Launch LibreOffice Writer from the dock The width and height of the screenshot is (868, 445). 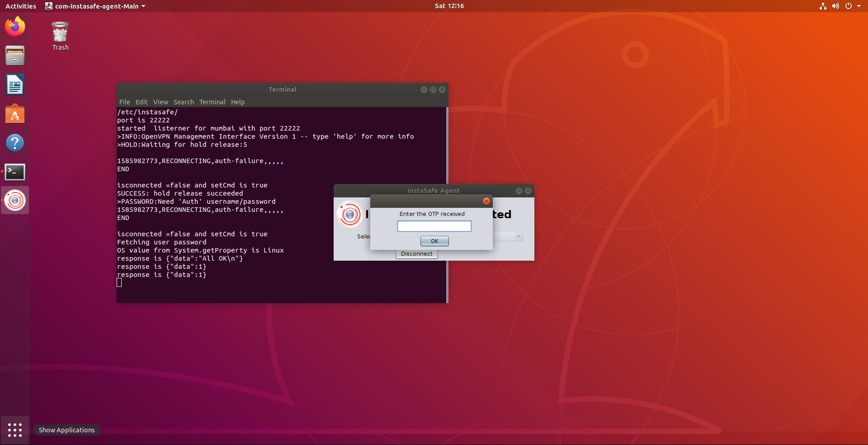pos(15,84)
